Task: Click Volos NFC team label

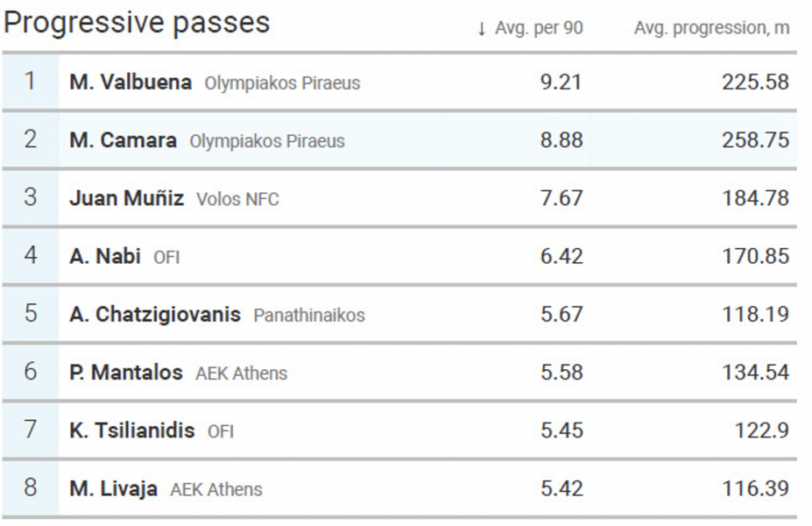Action: click(x=237, y=200)
